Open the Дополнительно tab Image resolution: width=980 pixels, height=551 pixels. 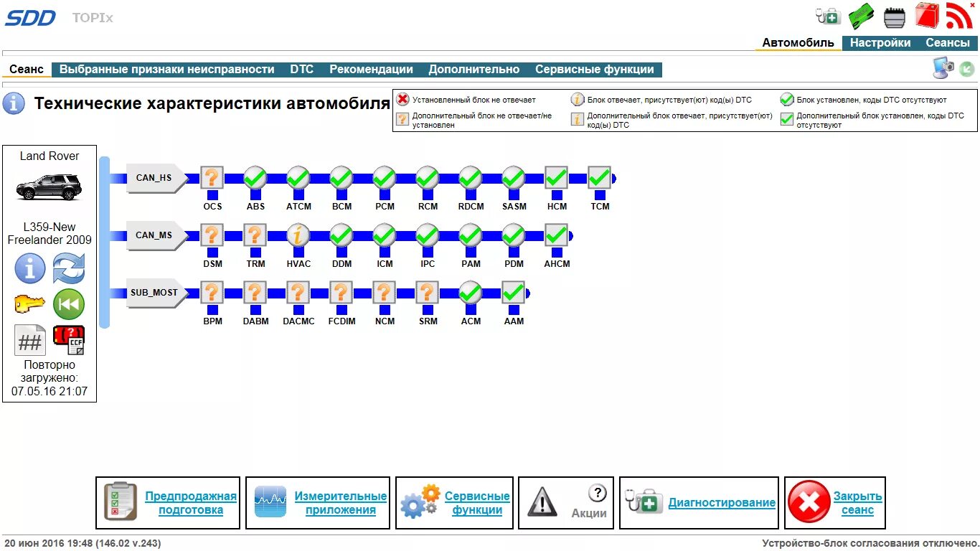pyautogui.click(x=474, y=70)
